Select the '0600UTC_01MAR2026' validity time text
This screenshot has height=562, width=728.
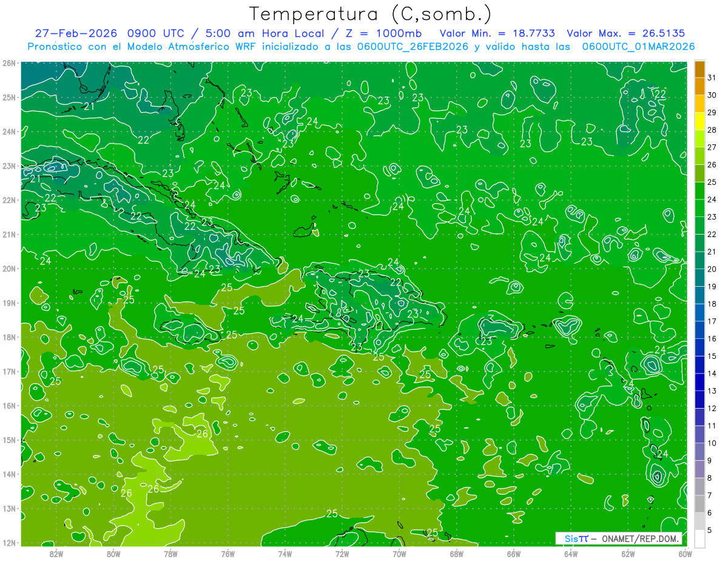[638, 47]
